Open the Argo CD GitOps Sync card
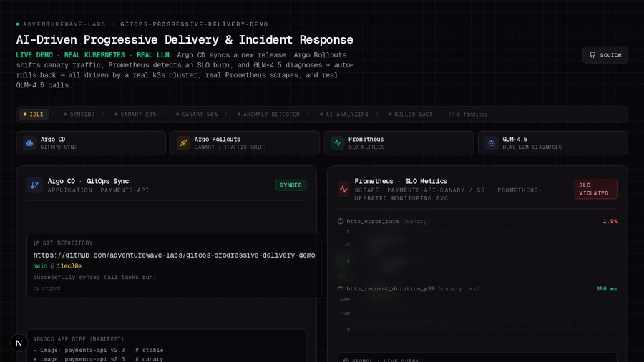 (x=91, y=143)
